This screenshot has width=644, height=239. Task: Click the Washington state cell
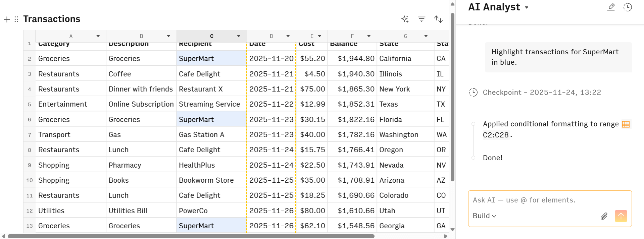pos(405,134)
